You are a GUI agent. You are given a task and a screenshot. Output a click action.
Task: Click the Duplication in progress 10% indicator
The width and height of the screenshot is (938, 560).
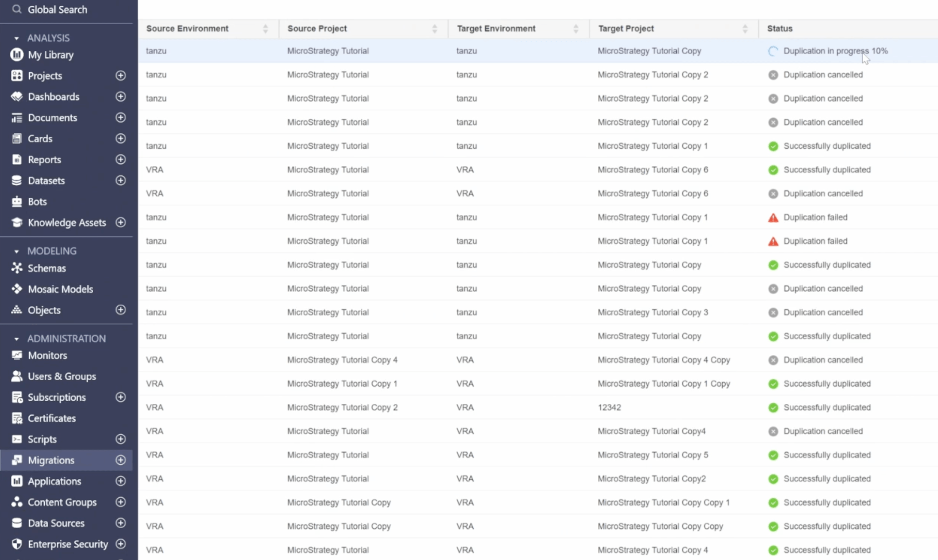coord(835,51)
